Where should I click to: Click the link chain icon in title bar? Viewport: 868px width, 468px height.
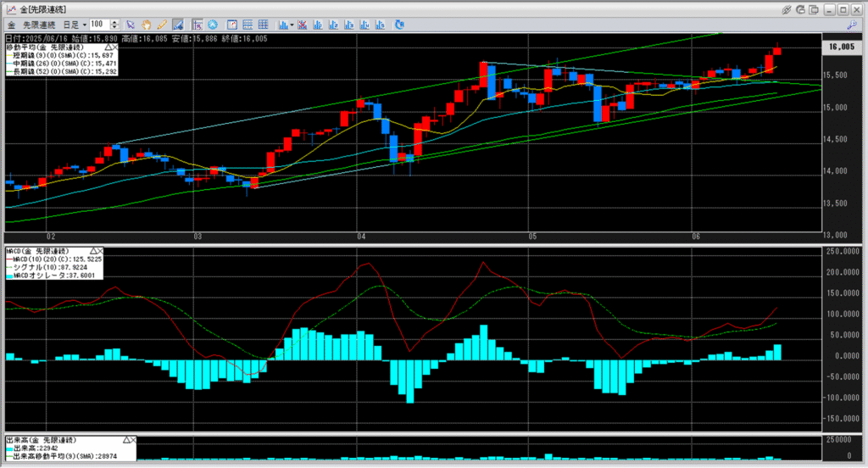click(787, 8)
